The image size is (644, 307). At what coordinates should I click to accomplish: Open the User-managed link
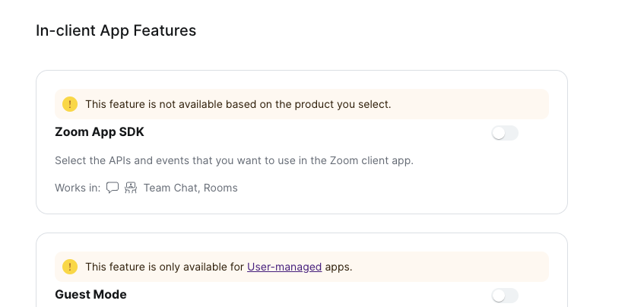284,267
